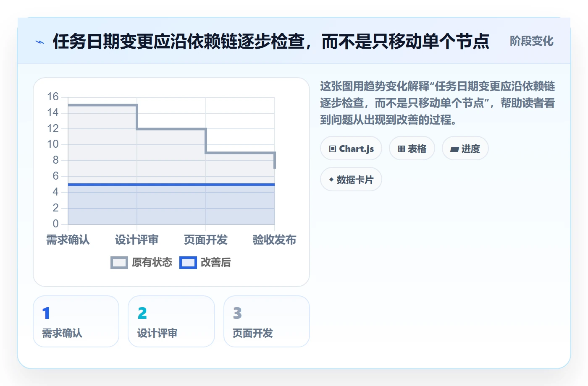This screenshot has width=588, height=386.
Task: Click the Chart.js chip's square icon
Action: coord(333,149)
